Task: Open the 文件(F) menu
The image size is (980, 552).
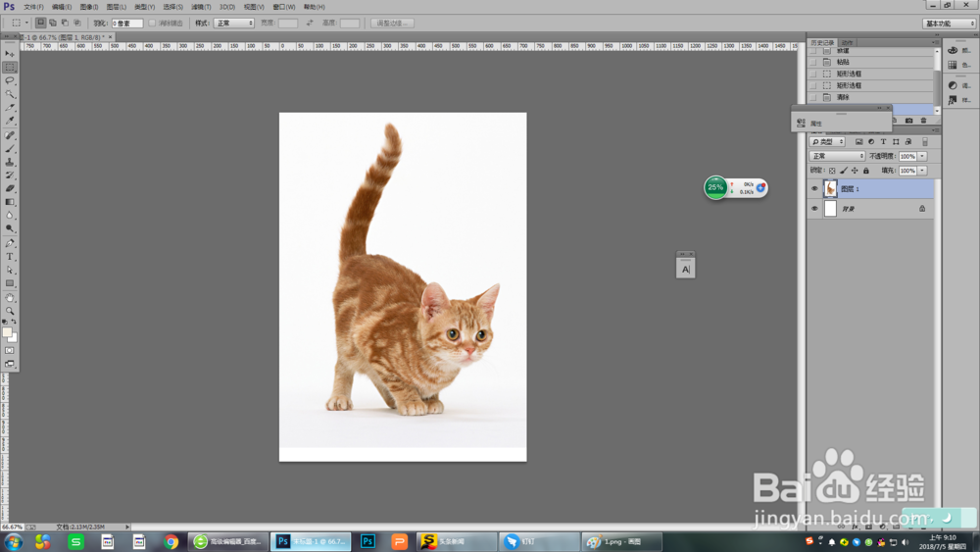Action: pyautogui.click(x=33, y=7)
